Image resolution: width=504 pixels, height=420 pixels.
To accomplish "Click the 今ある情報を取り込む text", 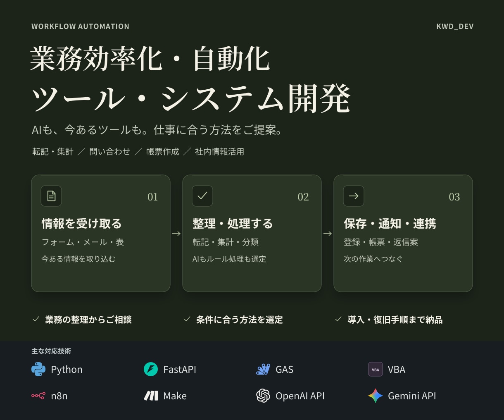I will click(x=78, y=259).
